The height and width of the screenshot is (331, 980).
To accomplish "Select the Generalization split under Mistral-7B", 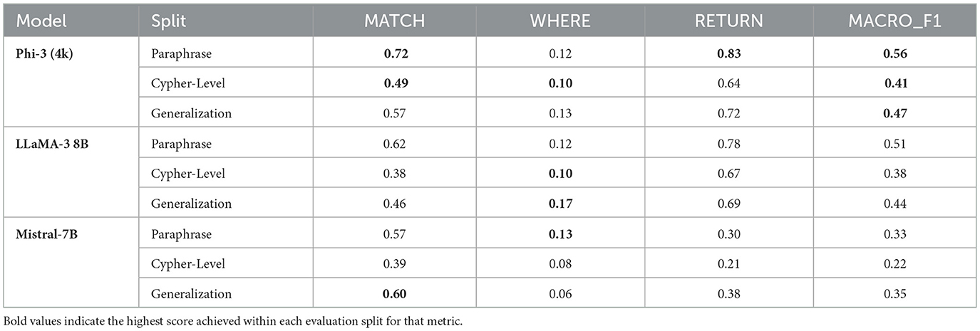I will [191, 293].
